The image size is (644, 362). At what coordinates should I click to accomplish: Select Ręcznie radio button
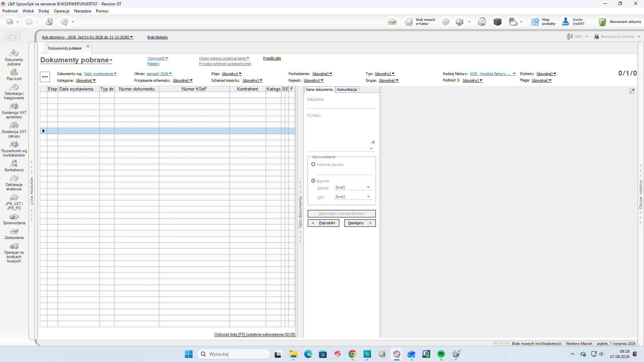pyautogui.click(x=313, y=181)
